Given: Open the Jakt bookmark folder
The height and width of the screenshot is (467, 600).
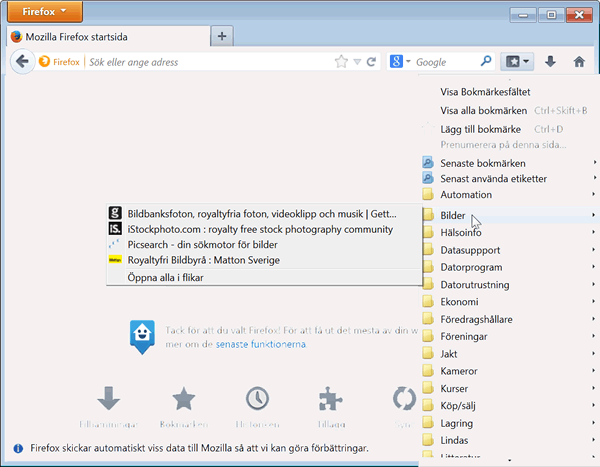Looking at the screenshot, I should click(509, 354).
